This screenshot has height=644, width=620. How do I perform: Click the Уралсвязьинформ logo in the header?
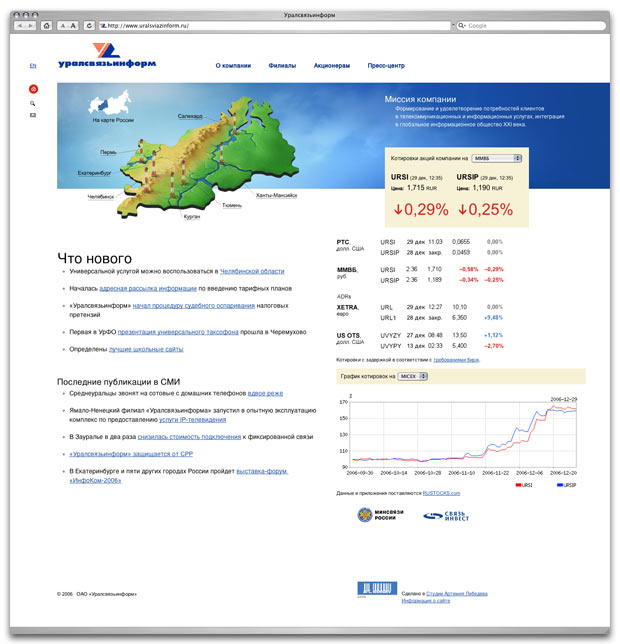click(112, 57)
